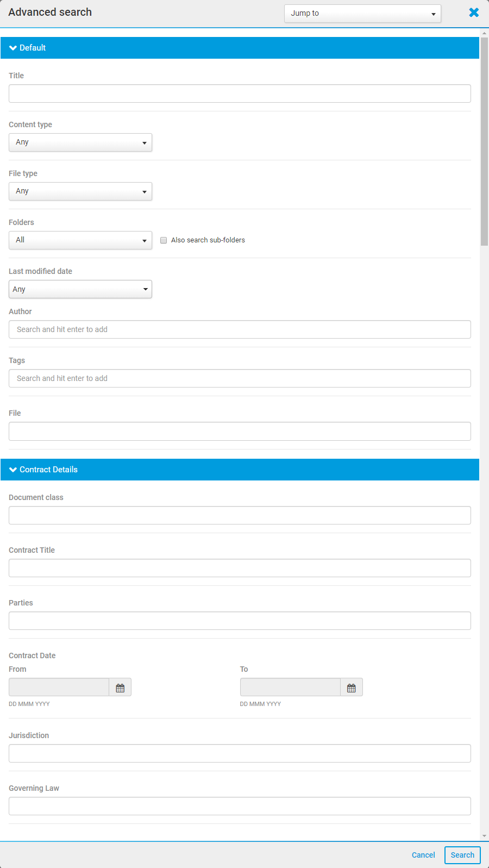Close the Advanced search dialog
The image size is (489, 868).
[x=474, y=13]
